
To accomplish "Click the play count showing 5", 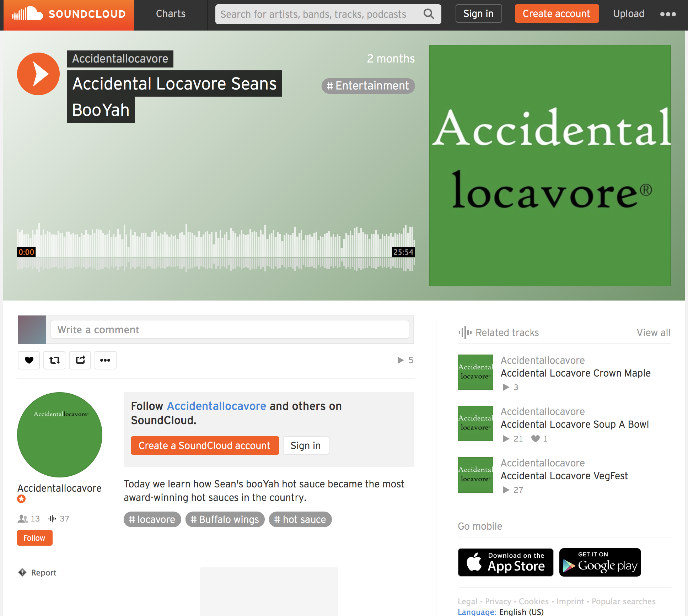I will pos(405,360).
